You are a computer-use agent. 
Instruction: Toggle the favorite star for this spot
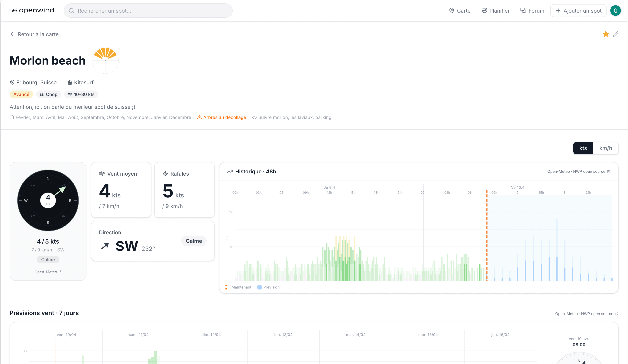coord(606,34)
